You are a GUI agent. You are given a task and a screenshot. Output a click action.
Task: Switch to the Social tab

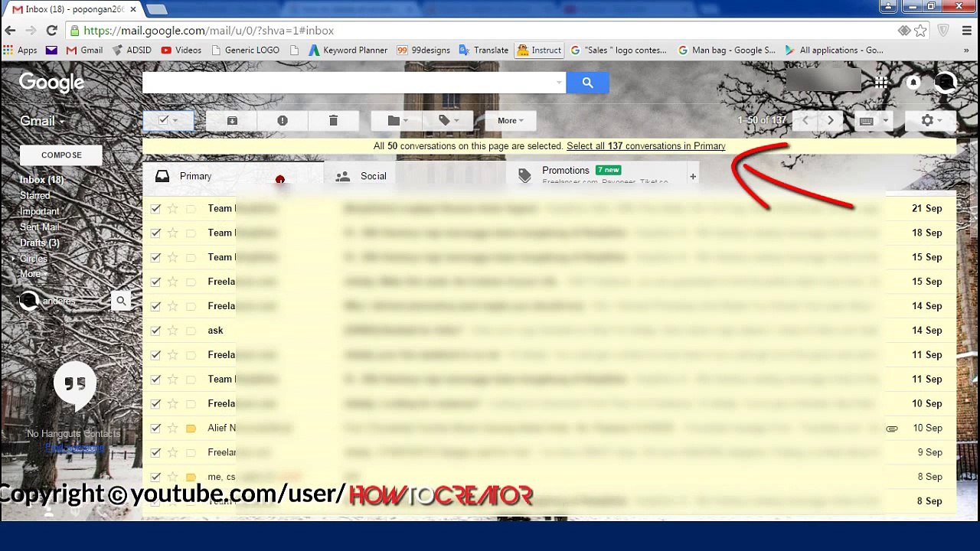pos(414,176)
